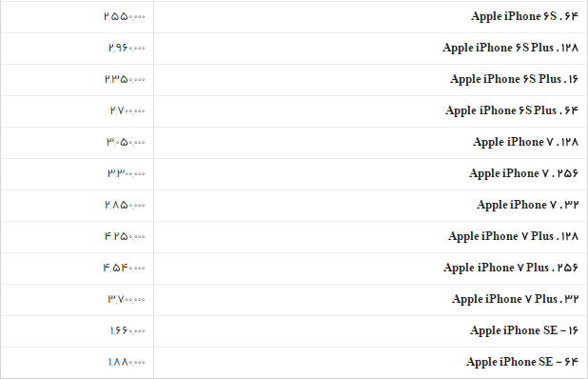Select the Apple iPhone 7 Plus 256 name

[x=511, y=268]
